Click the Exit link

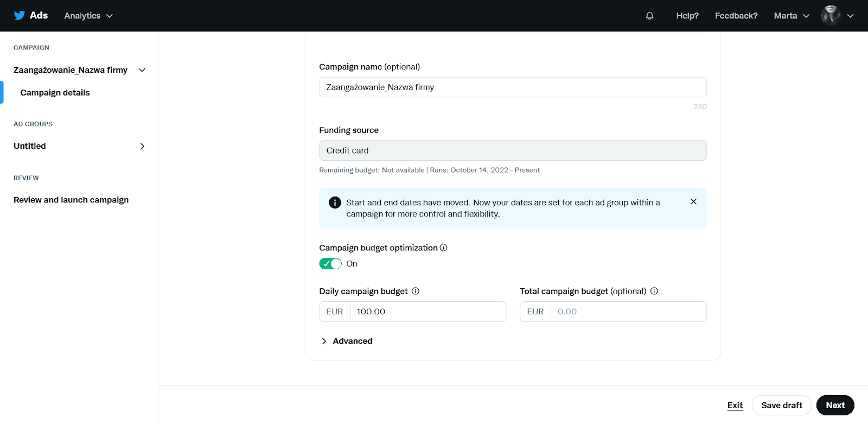coord(735,405)
